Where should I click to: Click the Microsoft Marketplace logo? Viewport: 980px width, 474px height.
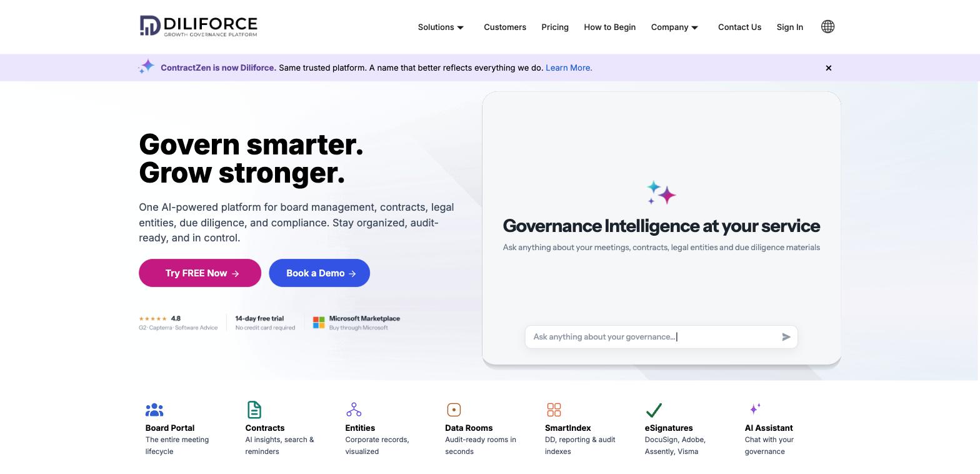(319, 323)
